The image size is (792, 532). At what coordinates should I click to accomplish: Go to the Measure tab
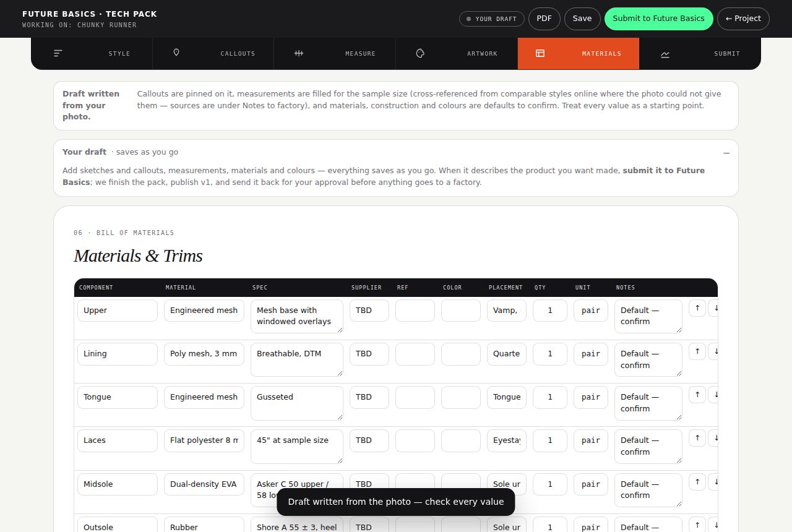335,54
